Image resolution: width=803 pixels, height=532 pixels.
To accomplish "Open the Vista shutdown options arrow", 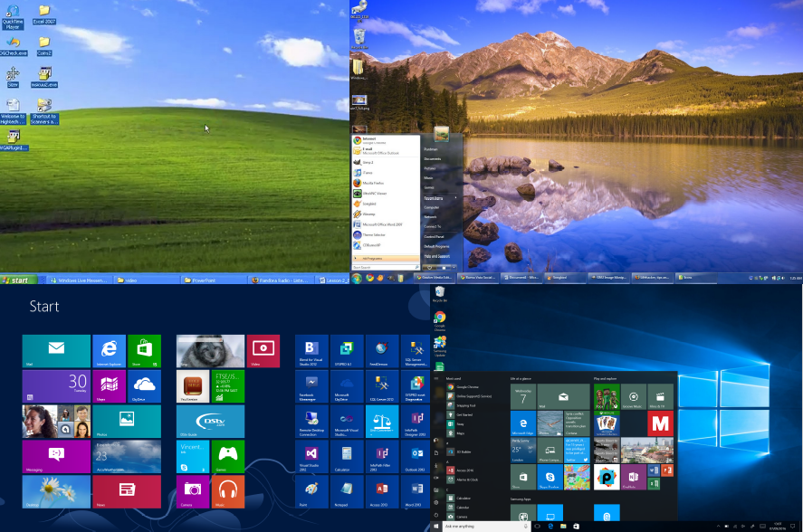I will tap(454, 267).
